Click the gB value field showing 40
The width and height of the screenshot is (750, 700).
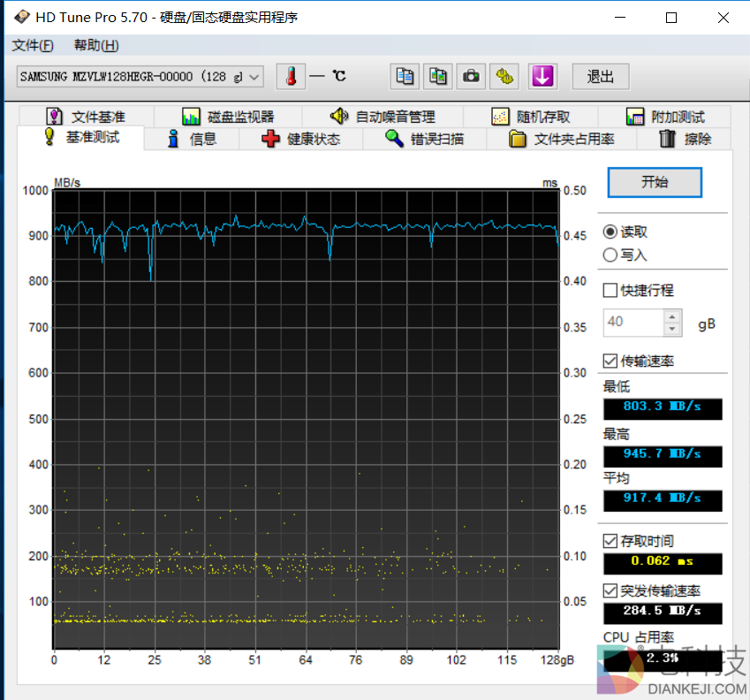(633, 323)
